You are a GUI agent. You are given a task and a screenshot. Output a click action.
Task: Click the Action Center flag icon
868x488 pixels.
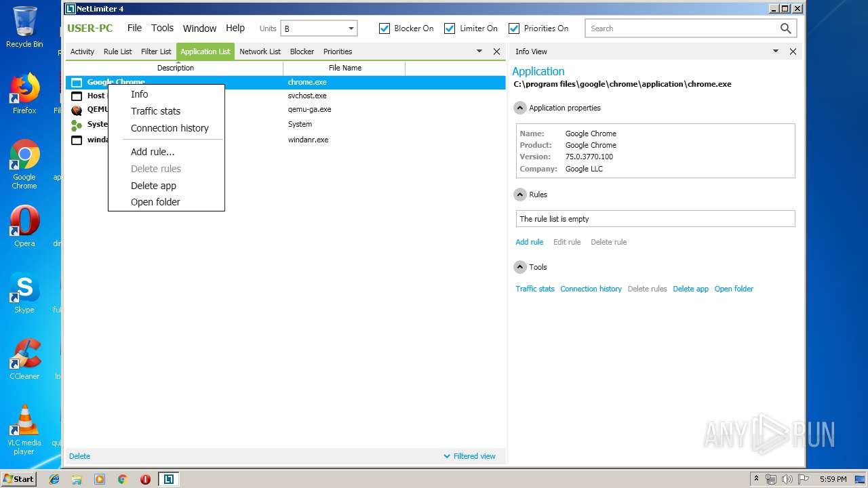point(804,479)
